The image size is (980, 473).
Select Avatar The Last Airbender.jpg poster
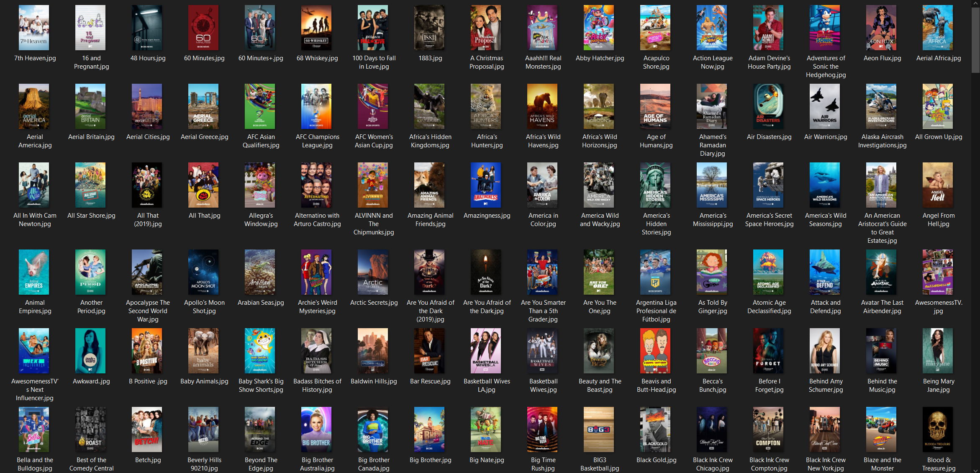tap(881, 272)
